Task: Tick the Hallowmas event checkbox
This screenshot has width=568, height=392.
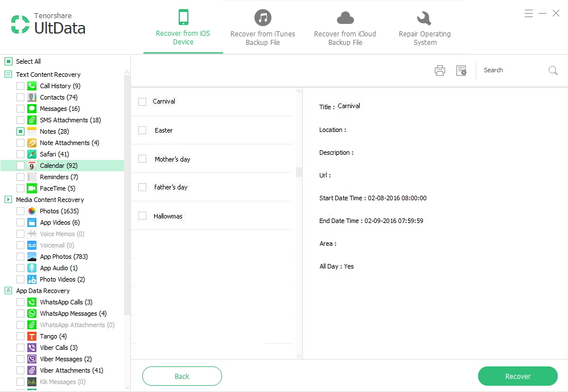Action: point(142,216)
